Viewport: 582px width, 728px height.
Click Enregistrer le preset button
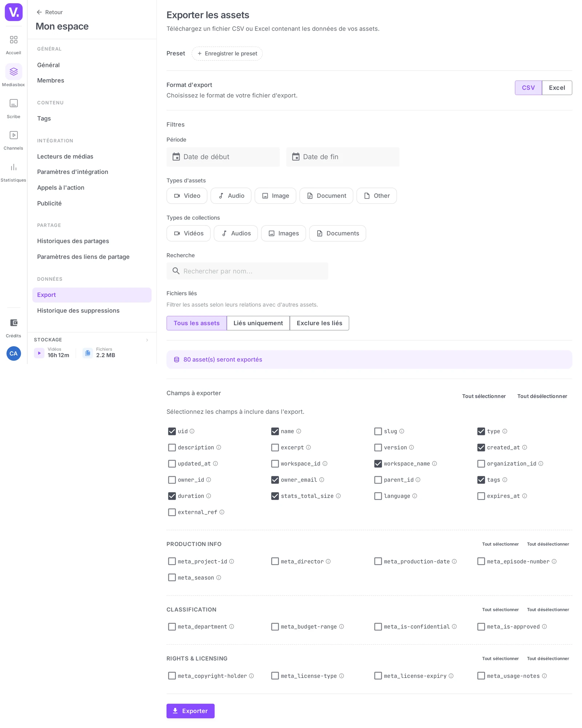[x=227, y=54]
